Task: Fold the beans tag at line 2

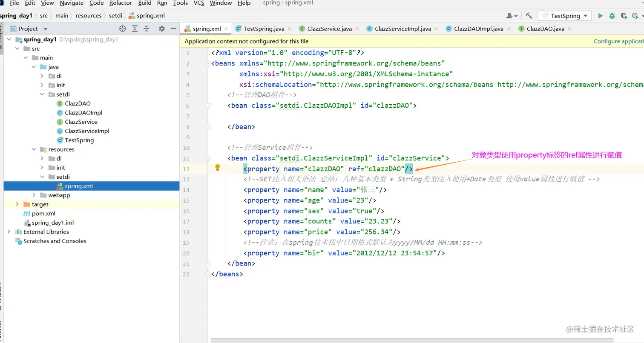Action: 208,63
